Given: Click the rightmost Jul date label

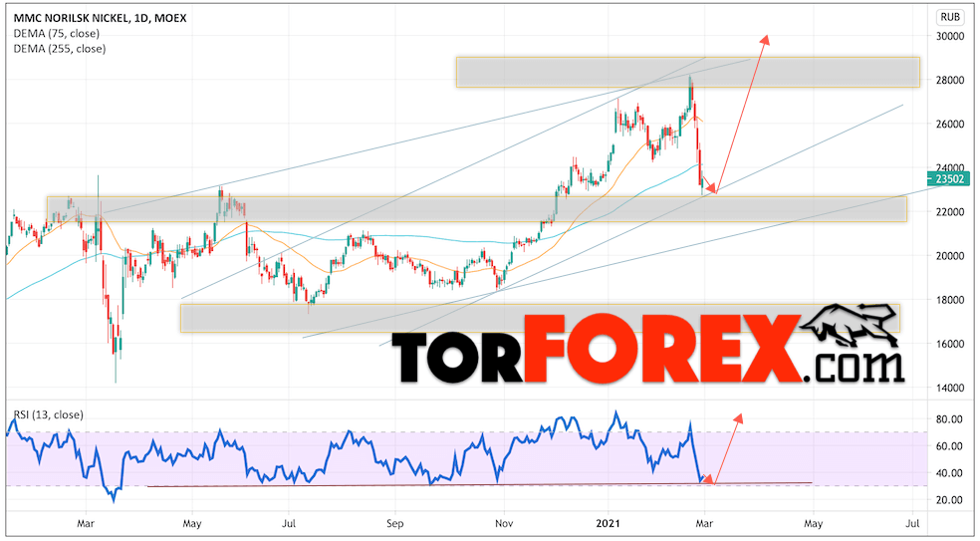Looking at the screenshot, I should [912, 523].
